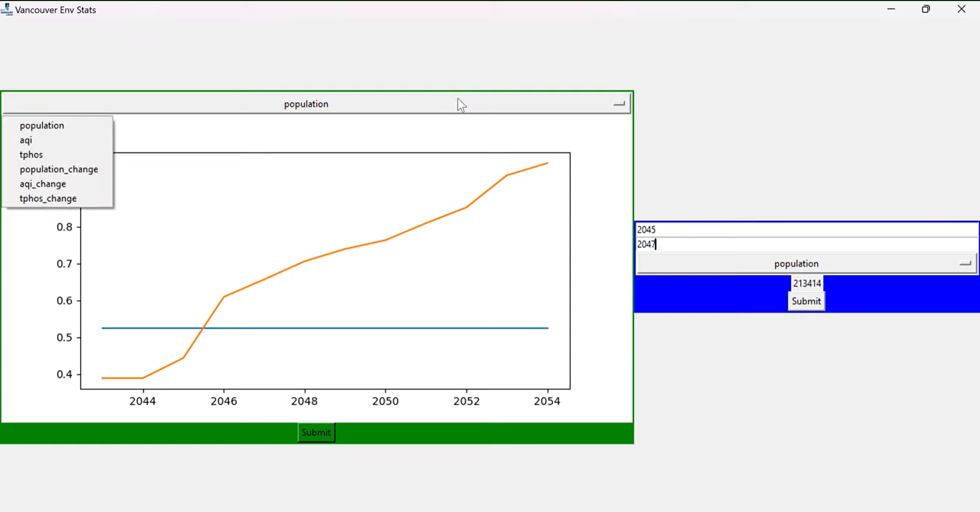Click the y-axis tick label 0.4
This screenshot has width=980, height=512.
coord(64,374)
